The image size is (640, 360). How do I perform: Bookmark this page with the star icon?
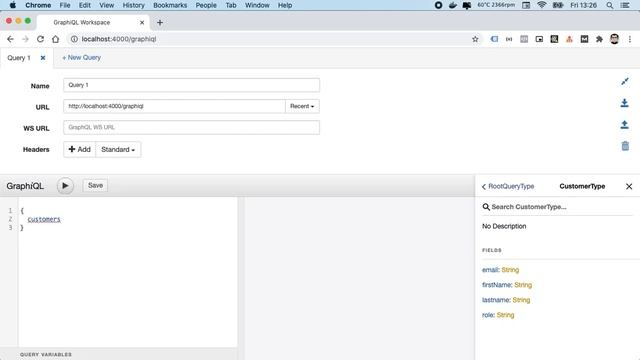(475, 39)
